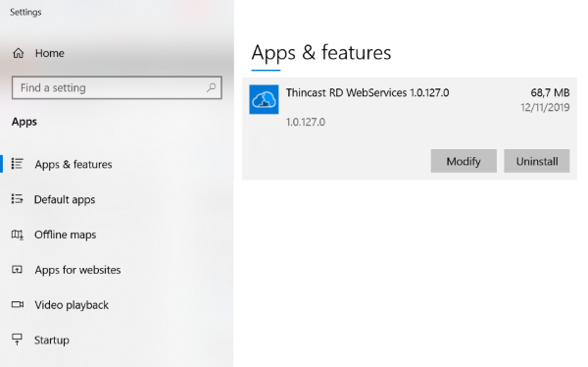Click the Default apps icon
Image resolution: width=588 pixels, height=367 pixels.
[x=18, y=199]
